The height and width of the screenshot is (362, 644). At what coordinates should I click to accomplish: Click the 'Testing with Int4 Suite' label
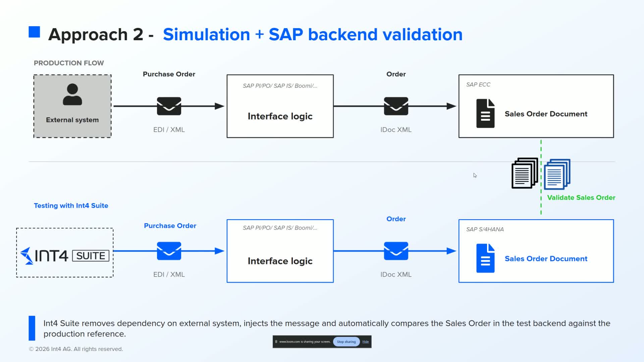[71, 205]
